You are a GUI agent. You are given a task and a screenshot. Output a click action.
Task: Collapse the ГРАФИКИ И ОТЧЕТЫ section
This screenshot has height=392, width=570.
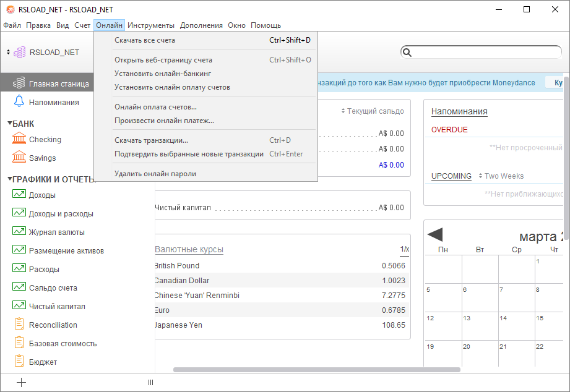point(10,179)
